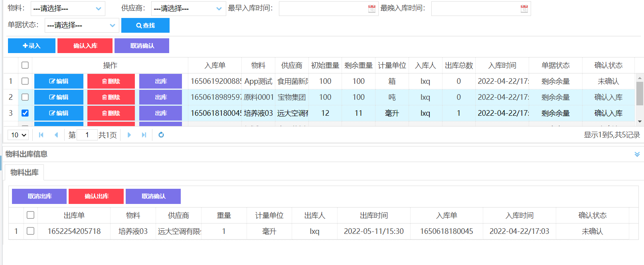Edit the App测试 inbound row
644x265 pixels.
click(59, 81)
